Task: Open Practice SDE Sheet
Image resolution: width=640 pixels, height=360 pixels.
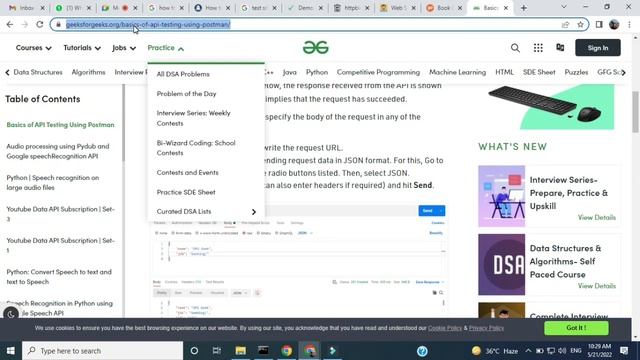Action: coord(186,192)
